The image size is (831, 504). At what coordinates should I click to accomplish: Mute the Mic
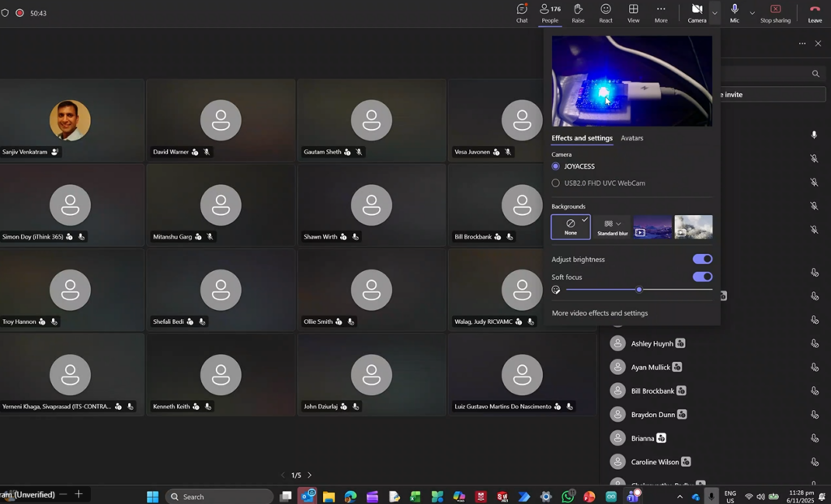(734, 10)
